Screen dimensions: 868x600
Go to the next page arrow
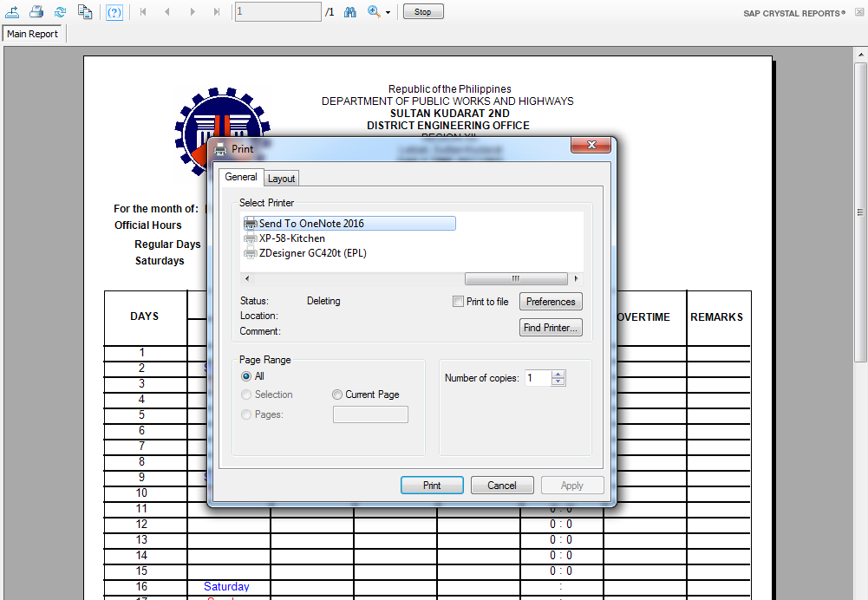coord(193,11)
